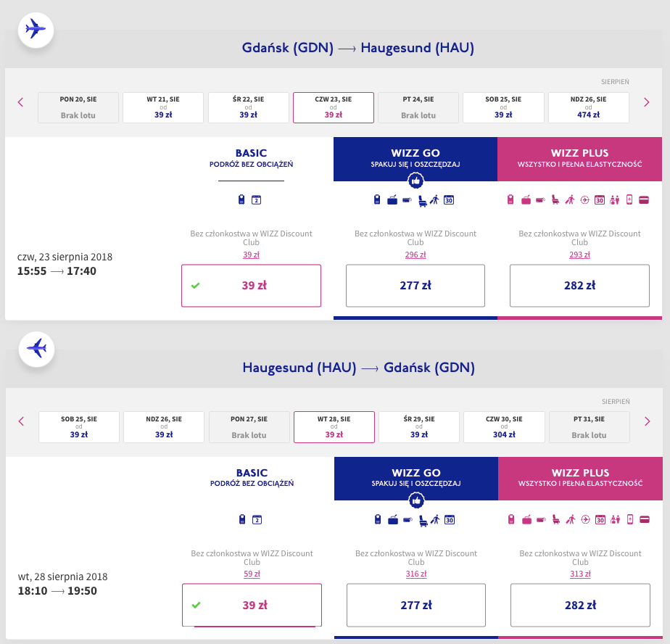The width and height of the screenshot is (670, 644).
Task: Click the outbound WIZZ PLUS credit card icon
Action: point(644,200)
